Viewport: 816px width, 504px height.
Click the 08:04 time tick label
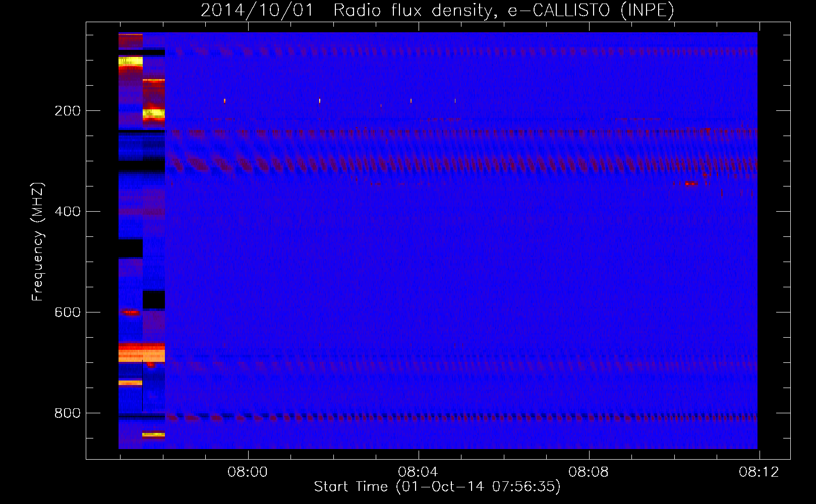pyautogui.click(x=418, y=472)
